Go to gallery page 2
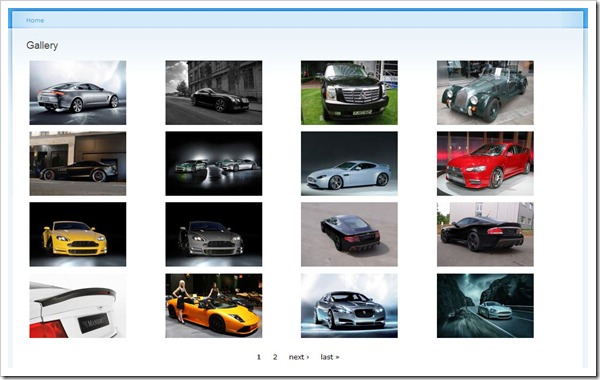The height and width of the screenshot is (380, 600). [275, 357]
